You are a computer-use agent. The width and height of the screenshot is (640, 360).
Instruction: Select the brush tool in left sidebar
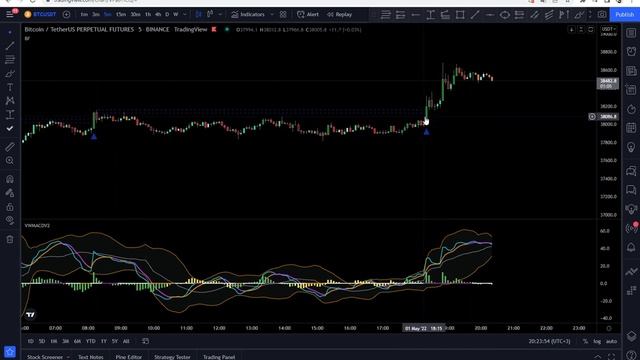(x=10, y=73)
